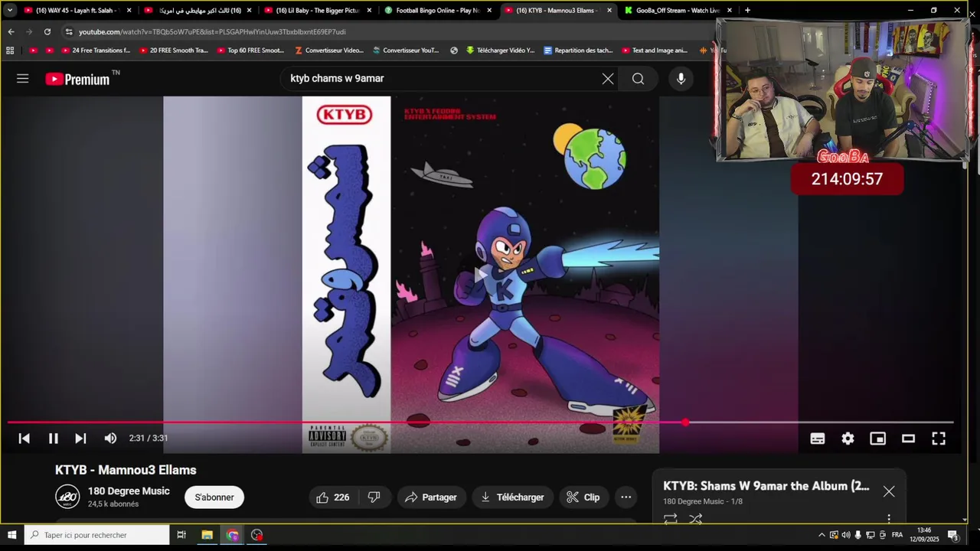This screenshot has width=980, height=551.
Task: Open Windows Start menu
Action: (x=11, y=535)
